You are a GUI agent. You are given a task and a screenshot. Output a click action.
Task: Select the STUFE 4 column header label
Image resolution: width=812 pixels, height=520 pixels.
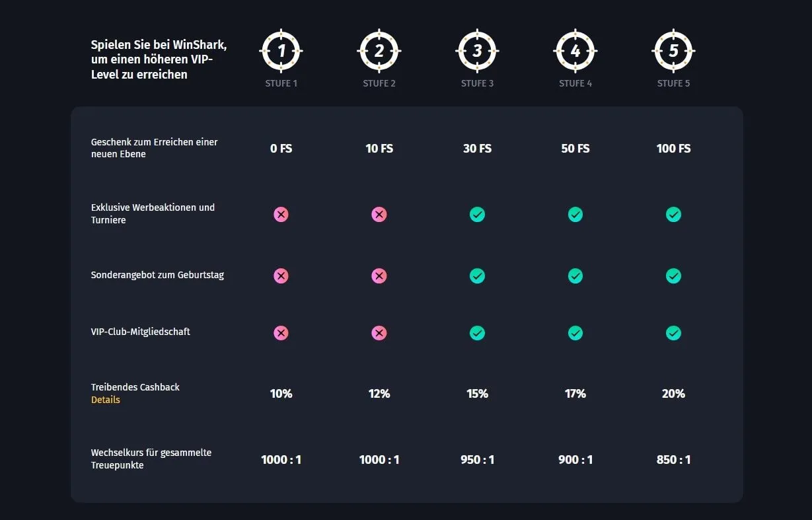tap(575, 83)
